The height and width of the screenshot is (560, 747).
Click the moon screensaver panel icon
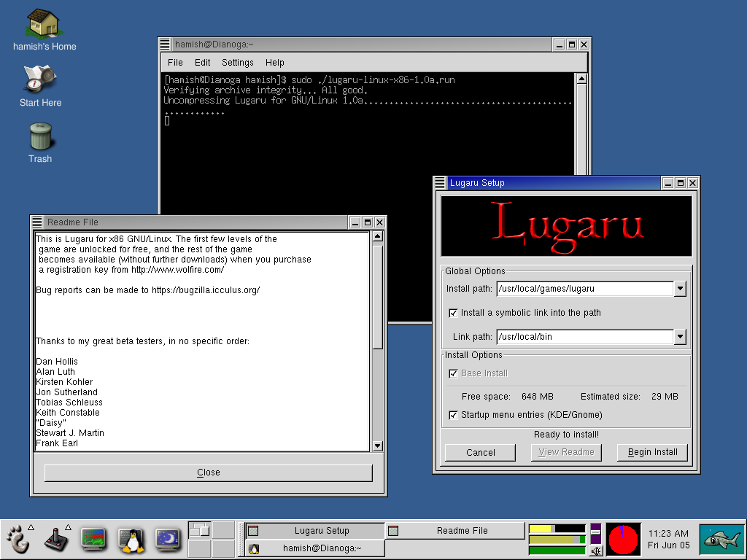[168, 540]
